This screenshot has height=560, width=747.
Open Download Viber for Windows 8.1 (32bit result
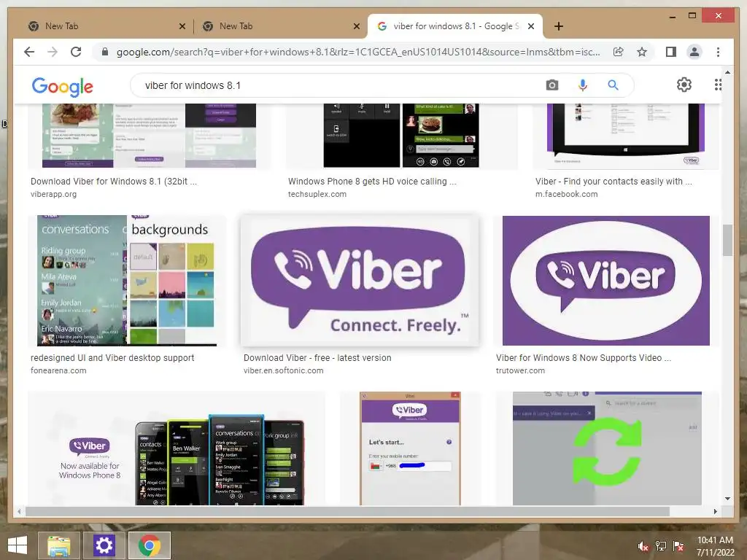114,182
